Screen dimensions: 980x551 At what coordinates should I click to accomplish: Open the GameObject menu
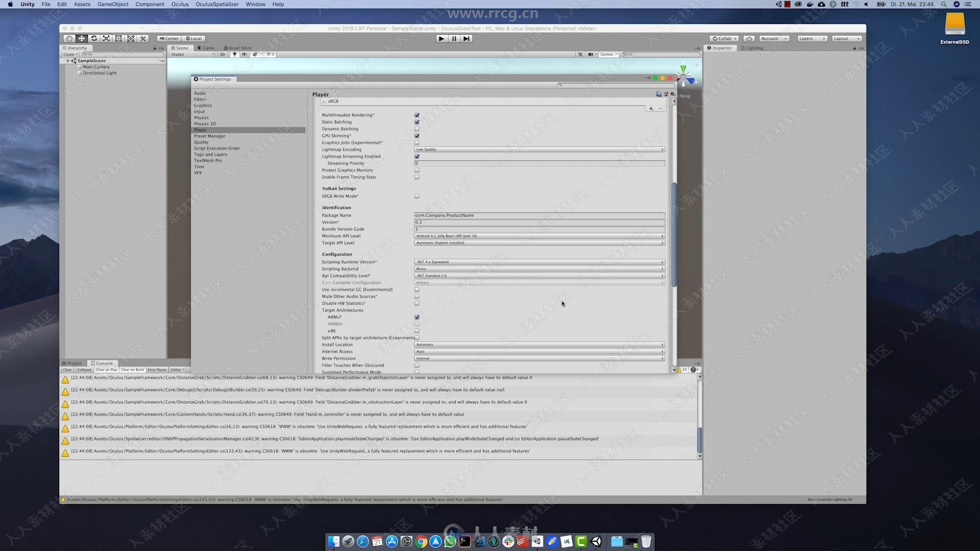point(113,4)
